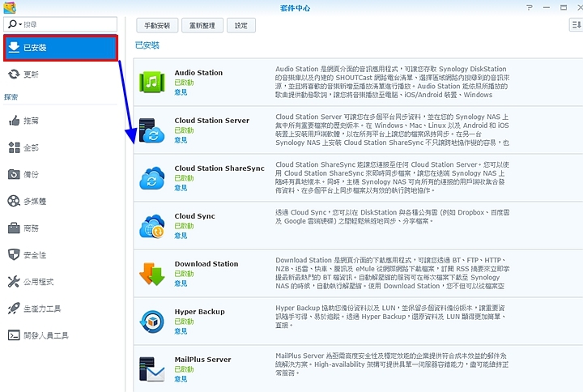583x392 pixels.
Task: Click 已啟動 status under Audio Station
Action: 184,83
